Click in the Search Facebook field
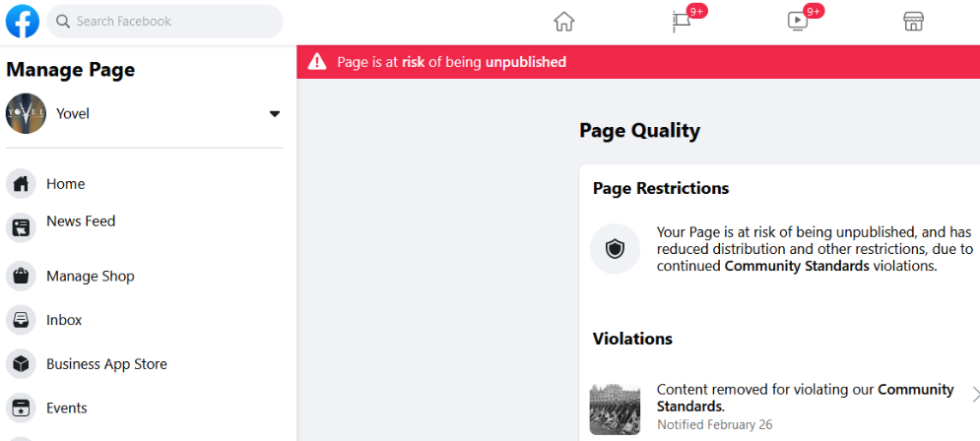The height and width of the screenshot is (441, 980). click(x=164, y=22)
